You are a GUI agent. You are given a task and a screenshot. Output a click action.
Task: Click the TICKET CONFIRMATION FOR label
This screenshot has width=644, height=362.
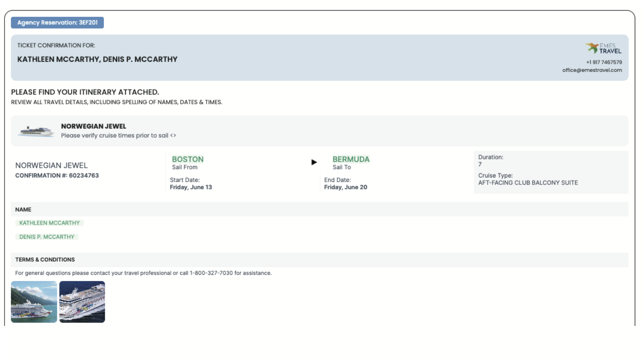56,45
